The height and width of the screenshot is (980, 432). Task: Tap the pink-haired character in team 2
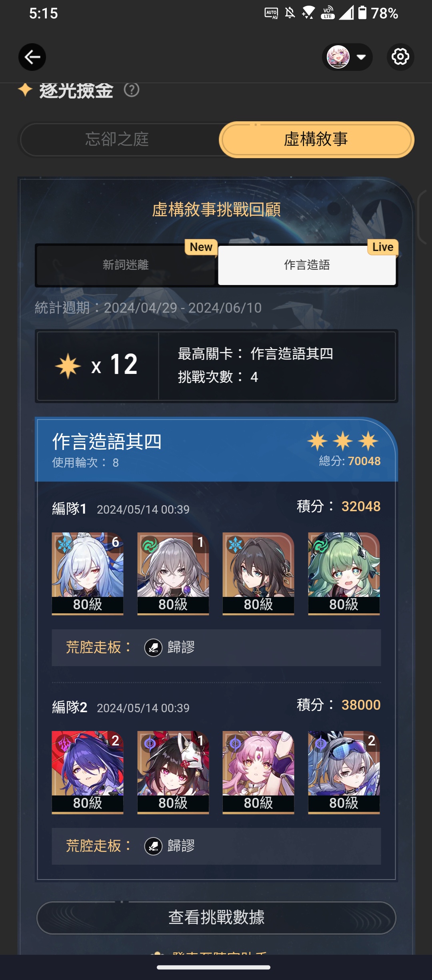(x=258, y=772)
